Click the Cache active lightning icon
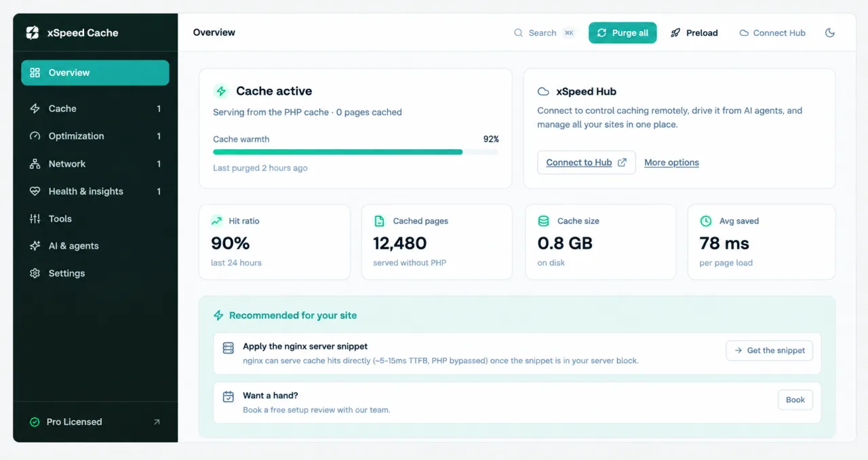The height and width of the screenshot is (460, 868). pos(221,91)
